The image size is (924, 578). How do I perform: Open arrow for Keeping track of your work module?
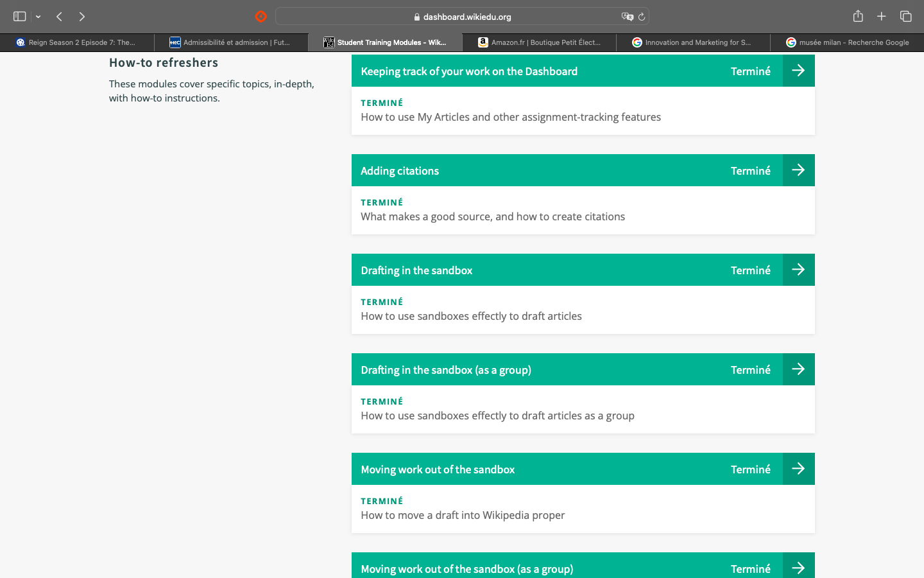coord(798,71)
